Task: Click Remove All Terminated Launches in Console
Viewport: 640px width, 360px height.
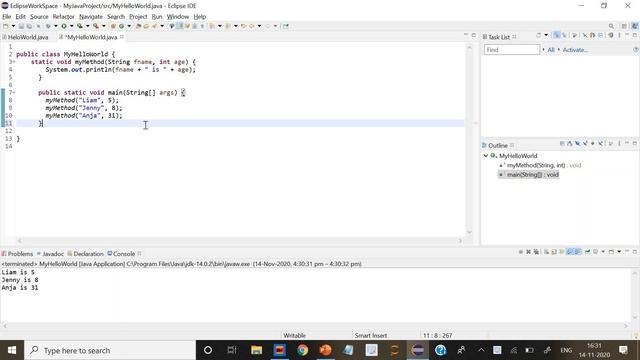Action: 536,252
